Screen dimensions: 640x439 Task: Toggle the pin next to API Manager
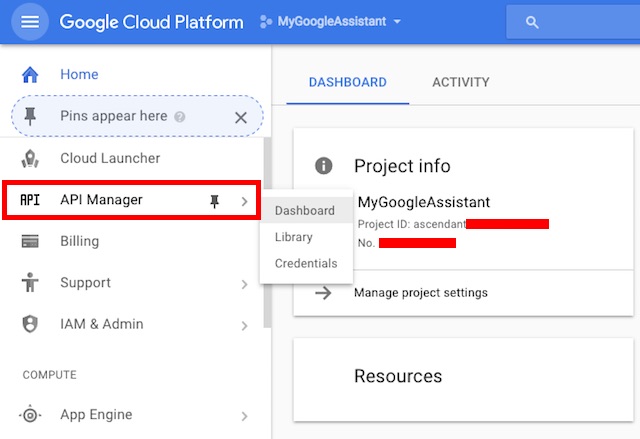pyautogui.click(x=213, y=201)
